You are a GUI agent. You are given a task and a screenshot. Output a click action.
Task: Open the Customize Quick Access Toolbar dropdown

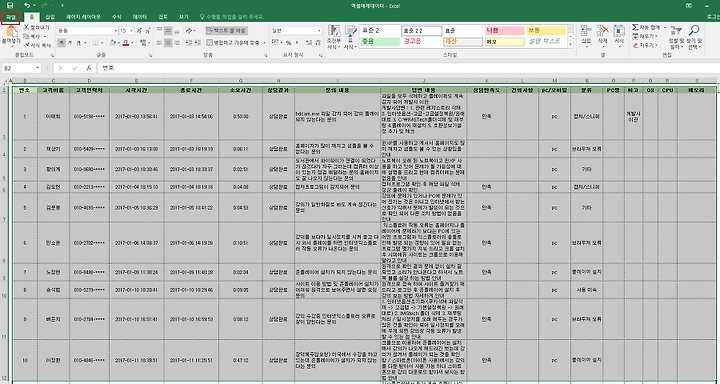pos(62,6)
